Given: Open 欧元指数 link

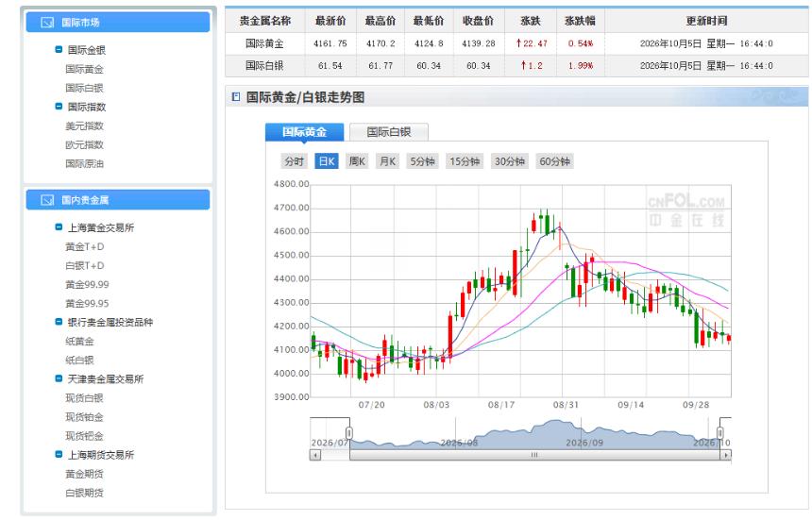Looking at the screenshot, I should point(84,145).
